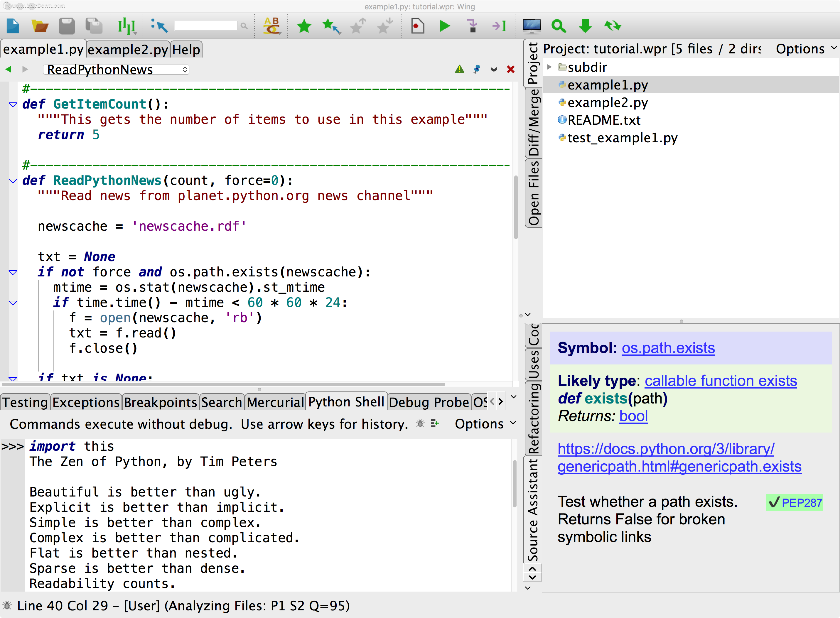
Task: Click the PEP287 badge
Action: [794, 502]
